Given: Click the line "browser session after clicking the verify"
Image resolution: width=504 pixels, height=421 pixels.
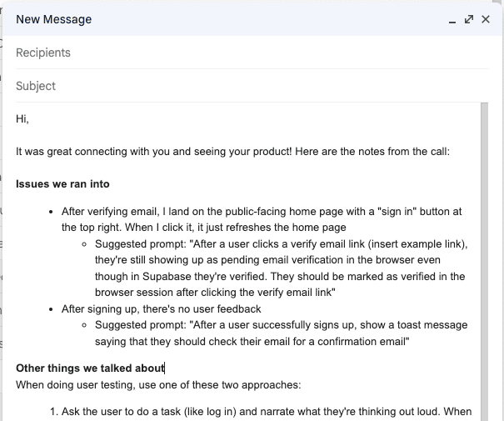Looking at the screenshot, I should point(215,292).
